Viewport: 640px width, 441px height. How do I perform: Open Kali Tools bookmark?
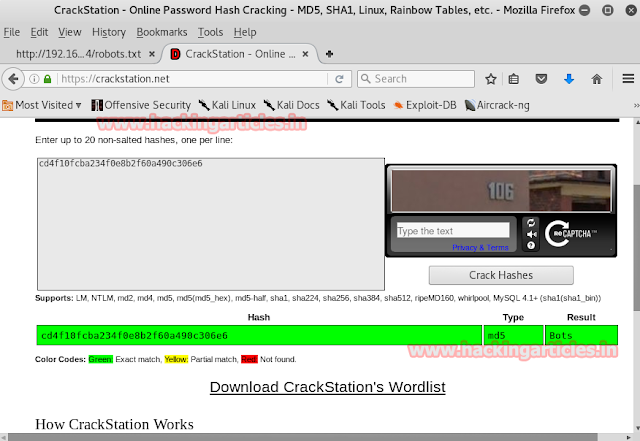click(x=356, y=105)
